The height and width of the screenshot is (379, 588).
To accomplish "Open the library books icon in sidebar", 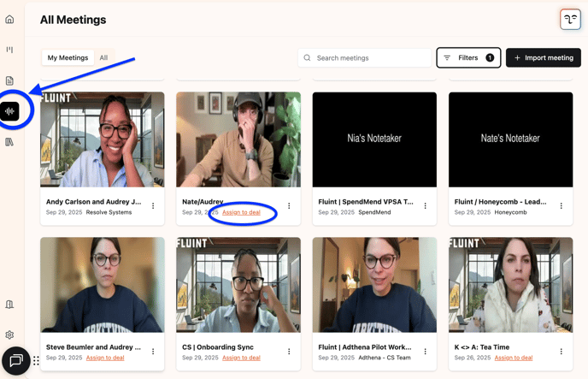I will pos(9,142).
